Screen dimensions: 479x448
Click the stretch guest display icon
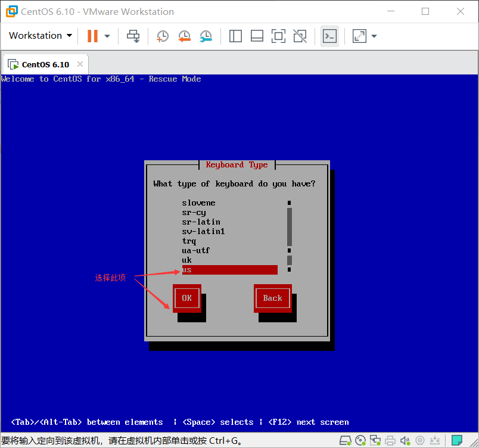[360, 36]
